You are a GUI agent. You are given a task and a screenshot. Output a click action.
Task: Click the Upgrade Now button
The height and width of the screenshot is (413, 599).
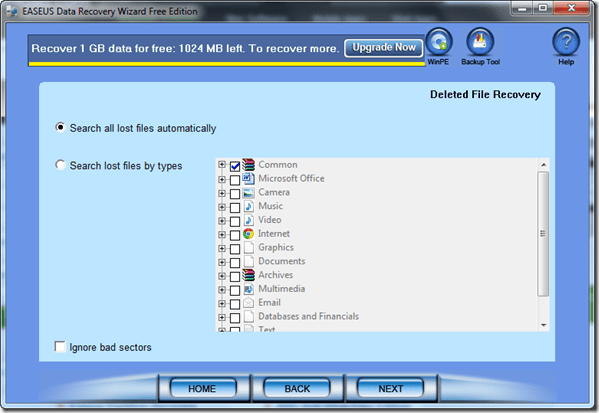click(x=384, y=48)
